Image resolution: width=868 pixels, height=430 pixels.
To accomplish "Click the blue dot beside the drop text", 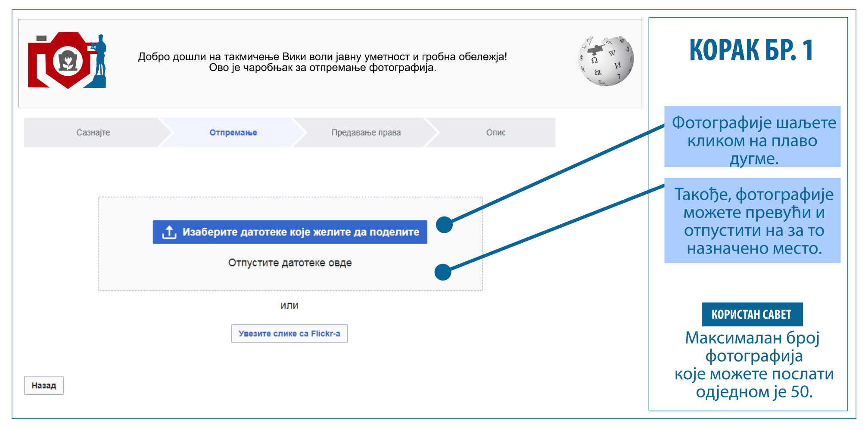I will (443, 272).
